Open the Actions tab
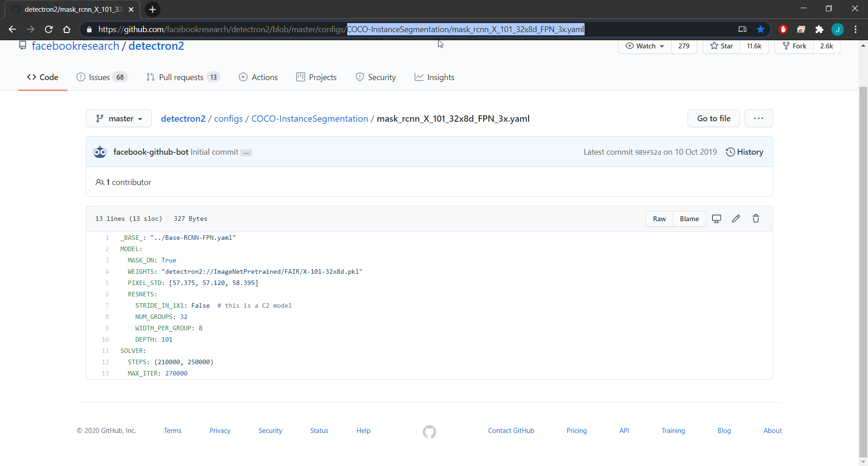The height and width of the screenshot is (466, 868). coord(258,77)
